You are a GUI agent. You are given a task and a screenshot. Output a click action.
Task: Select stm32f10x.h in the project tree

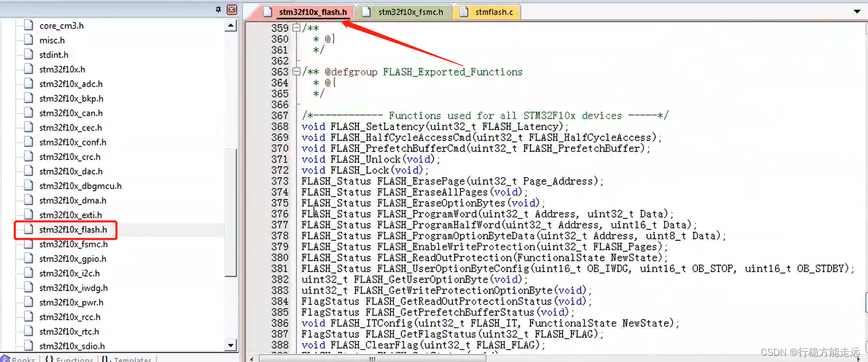[x=62, y=69]
